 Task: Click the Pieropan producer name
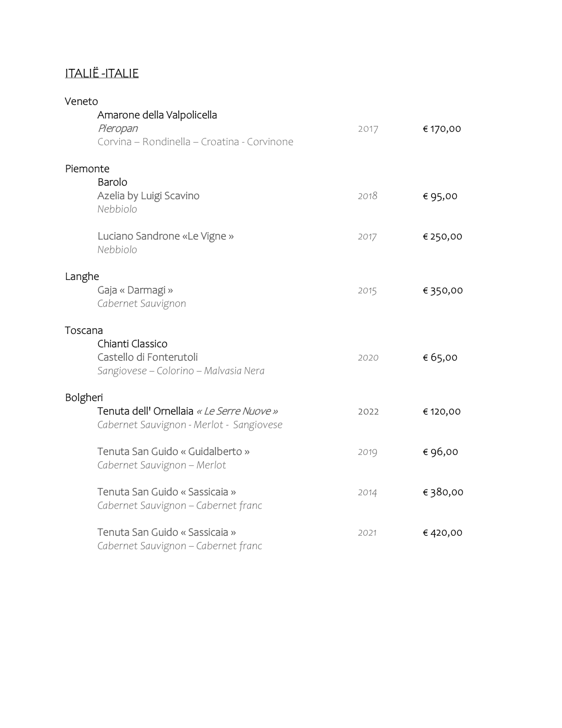(117, 128)
